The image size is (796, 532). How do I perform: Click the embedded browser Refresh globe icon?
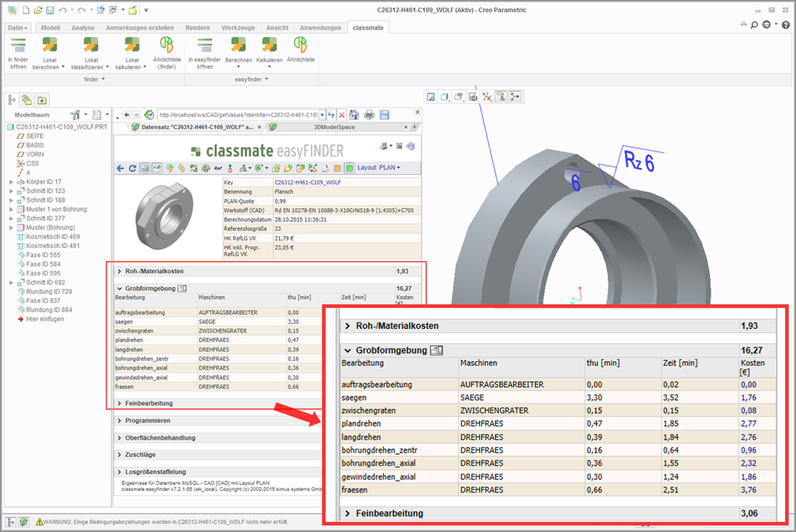(x=149, y=115)
